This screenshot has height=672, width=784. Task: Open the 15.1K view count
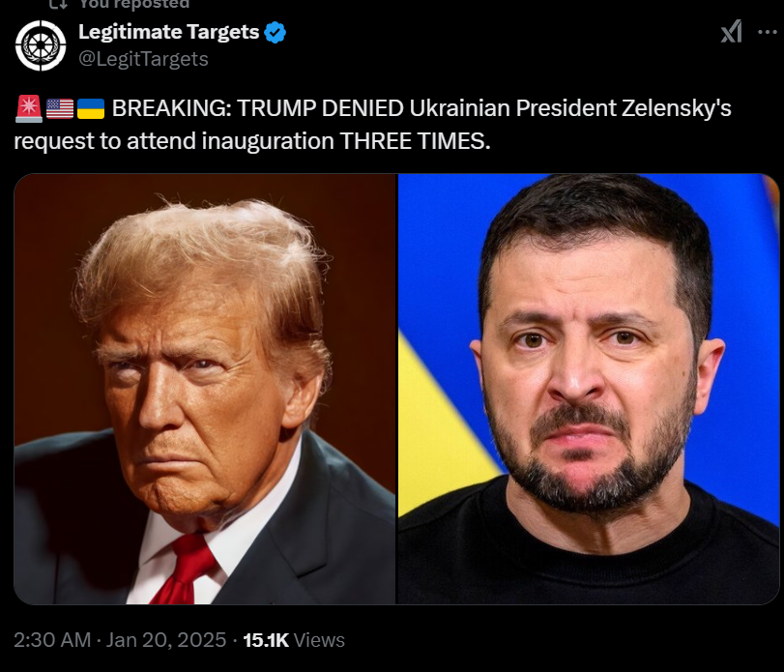266,640
